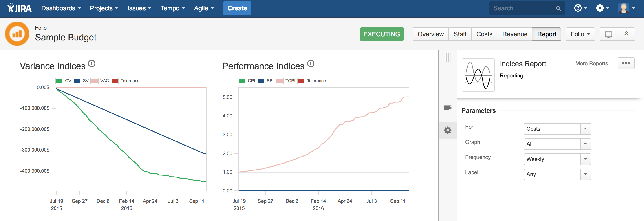The image size is (644, 221).
Task: Collapse header with double chevron icon
Action: pos(626,34)
